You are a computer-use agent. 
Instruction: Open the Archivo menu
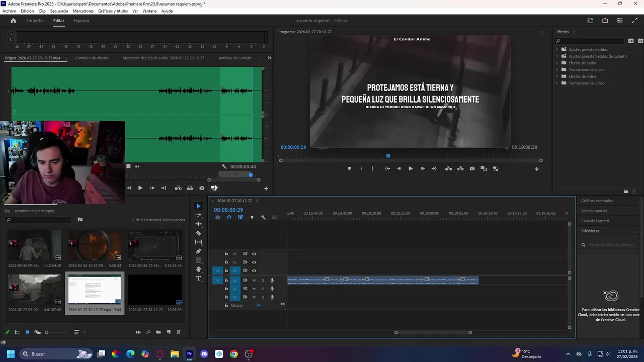tap(9, 11)
